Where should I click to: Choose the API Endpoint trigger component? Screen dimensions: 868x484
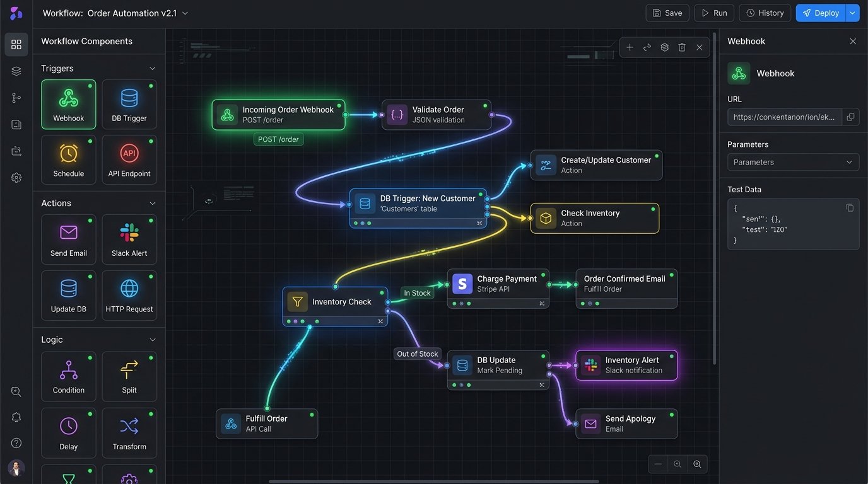click(129, 159)
